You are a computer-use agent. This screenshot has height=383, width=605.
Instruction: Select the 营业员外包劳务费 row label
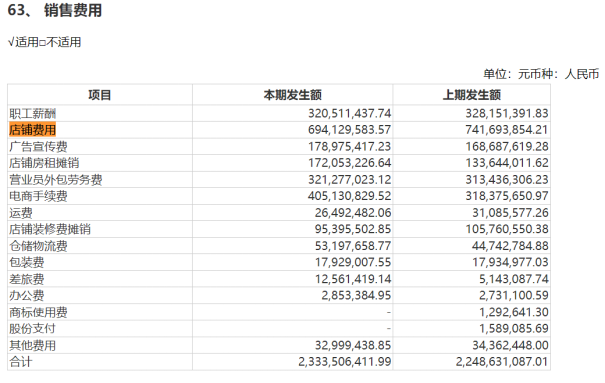click(56, 180)
